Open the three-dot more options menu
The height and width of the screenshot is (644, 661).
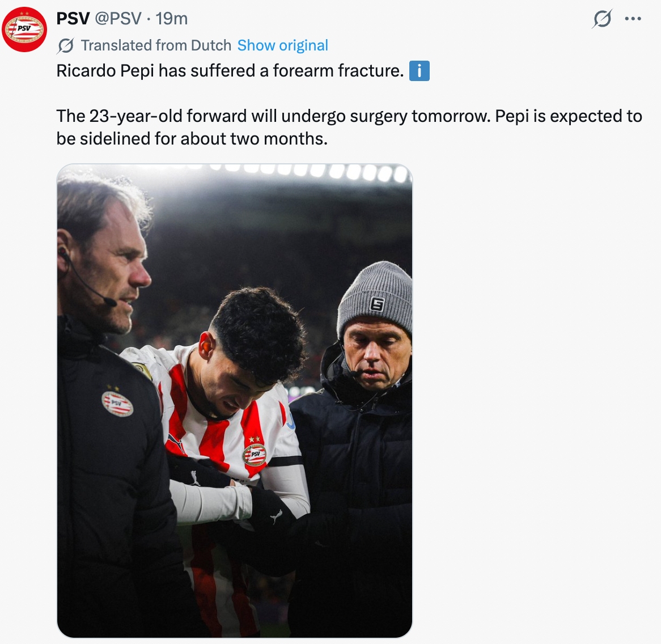pyautogui.click(x=633, y=19)
